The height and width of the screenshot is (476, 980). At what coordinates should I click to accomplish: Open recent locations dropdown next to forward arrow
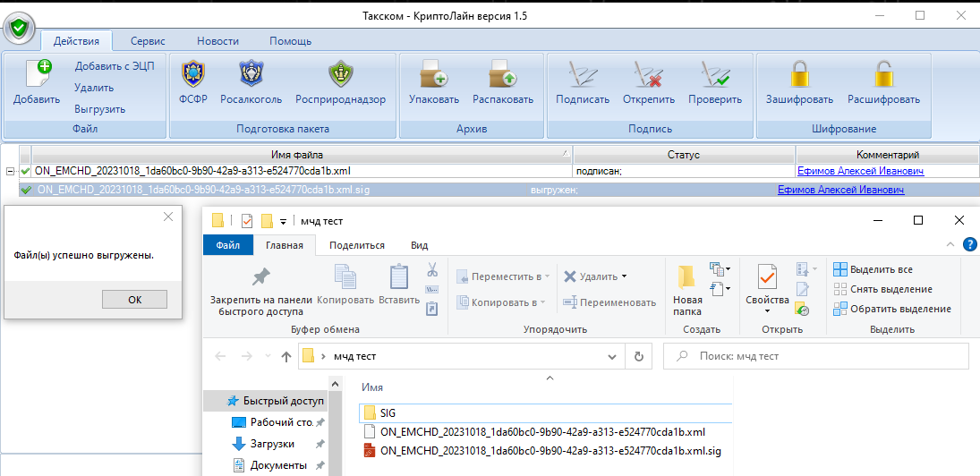coord(268,357)
